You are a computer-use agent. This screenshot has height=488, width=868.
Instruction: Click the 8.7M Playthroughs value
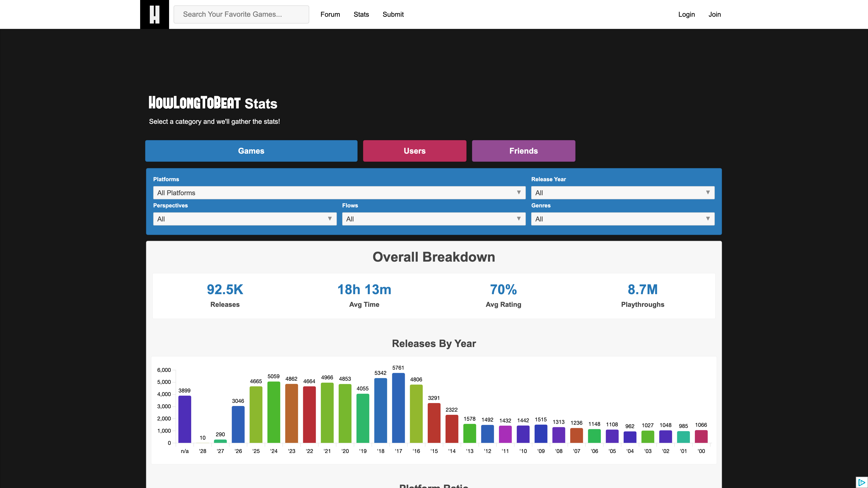pyautogui.click(x=643, y=290)
